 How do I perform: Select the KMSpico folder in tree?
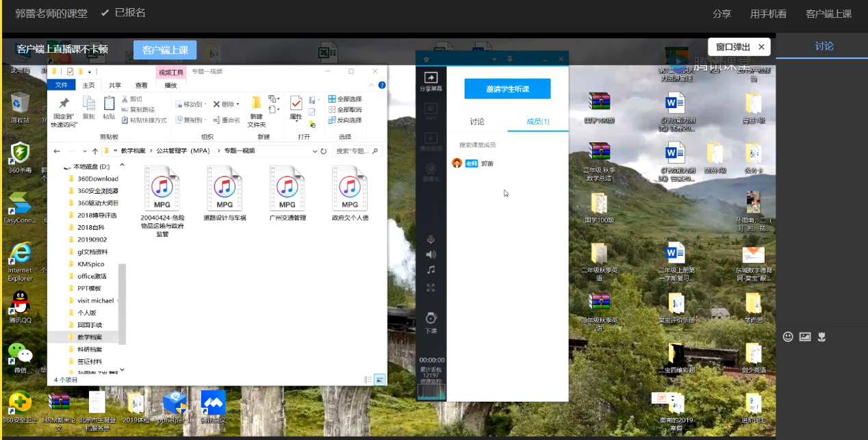pos(86,263)
